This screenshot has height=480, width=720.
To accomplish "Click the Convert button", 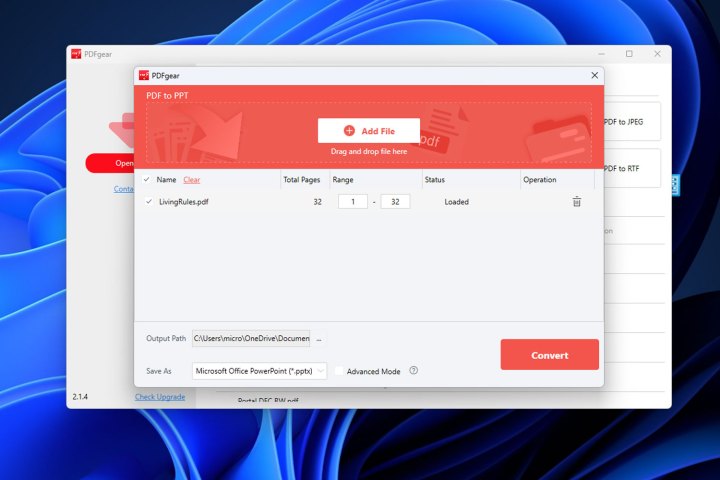I will [x=550, y=355].
